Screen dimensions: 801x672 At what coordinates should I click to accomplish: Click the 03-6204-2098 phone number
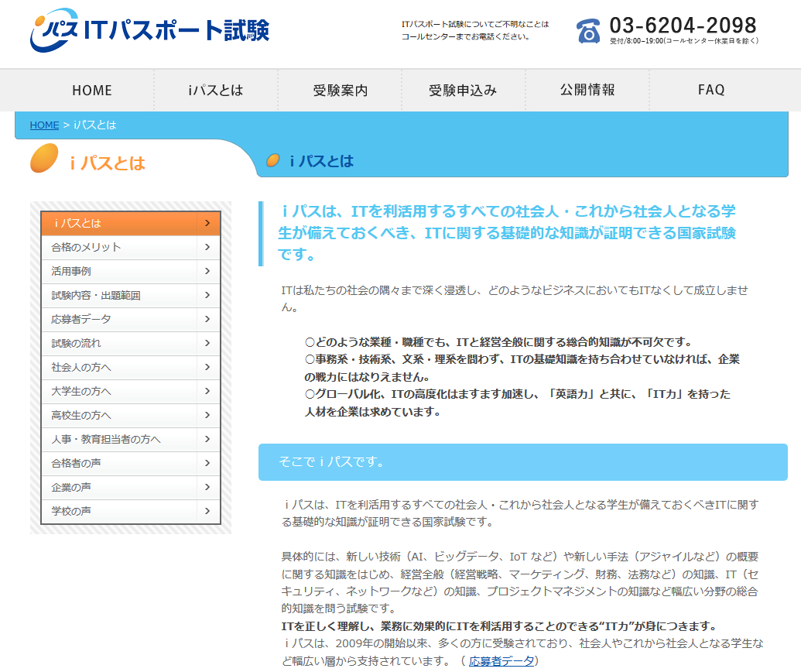coord(683,25)
